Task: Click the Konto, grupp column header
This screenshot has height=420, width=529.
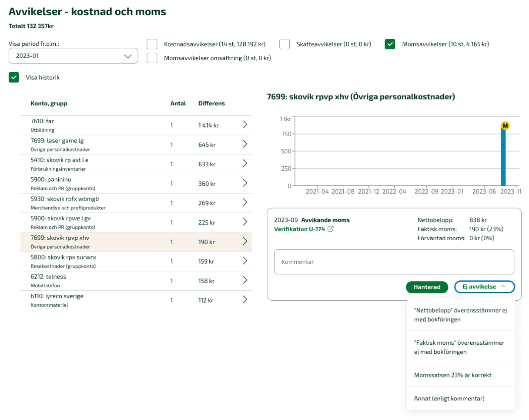Action: tap(49, 103)
